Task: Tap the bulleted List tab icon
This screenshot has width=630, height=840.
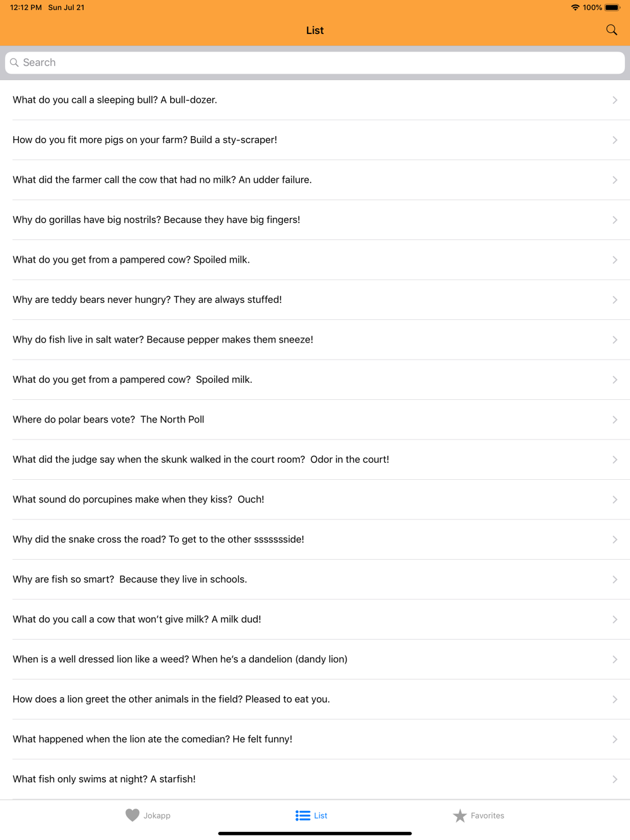Action: (303, 815)
